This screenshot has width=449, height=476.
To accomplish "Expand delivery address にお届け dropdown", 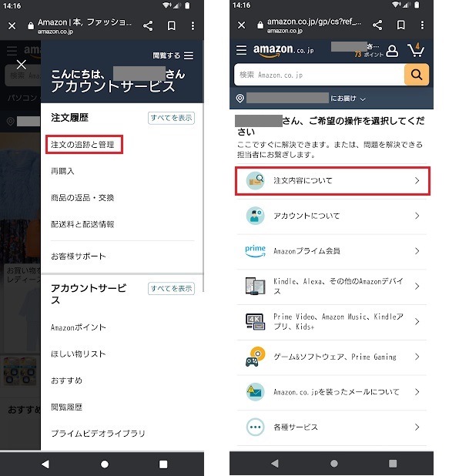I will click(348, 99).
